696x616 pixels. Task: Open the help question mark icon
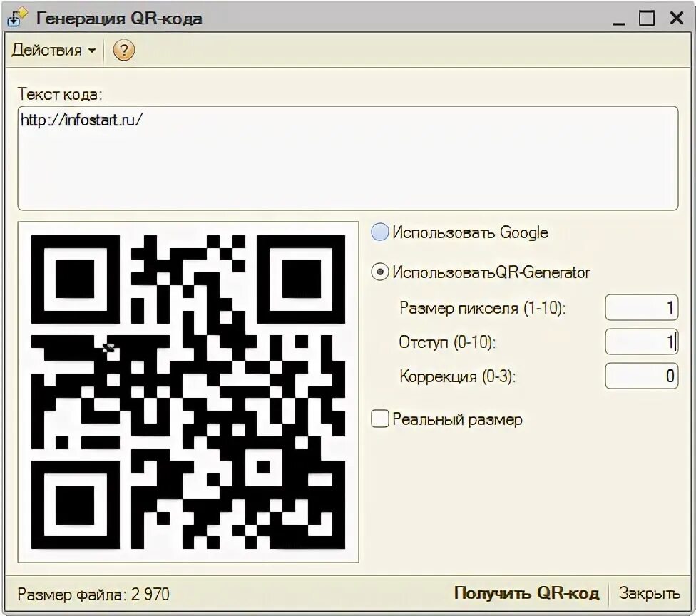coord(123,50)
